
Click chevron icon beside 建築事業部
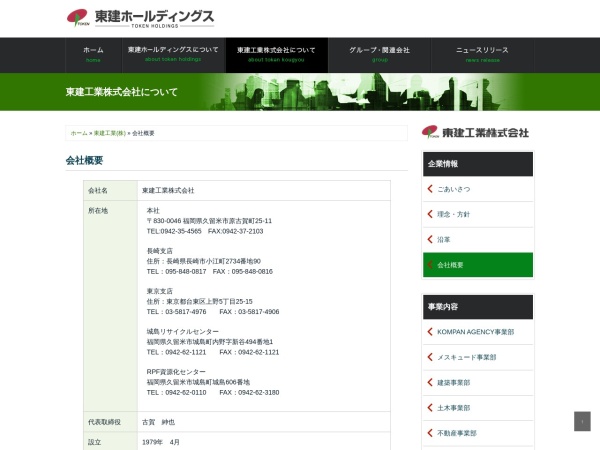point(430,382)
